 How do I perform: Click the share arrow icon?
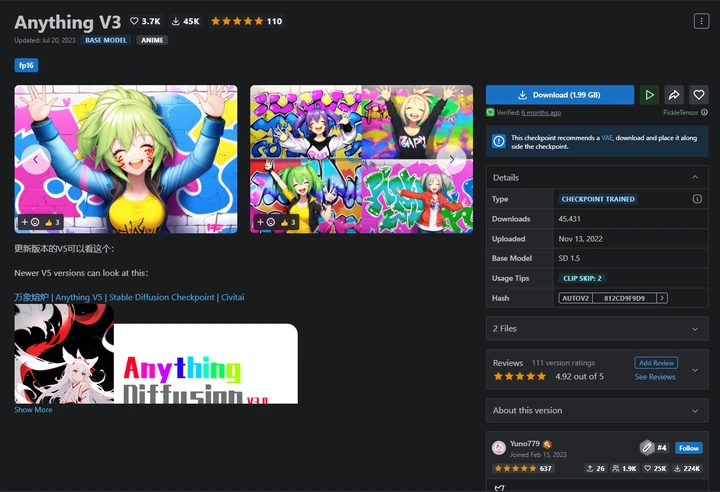coord(674,95)
